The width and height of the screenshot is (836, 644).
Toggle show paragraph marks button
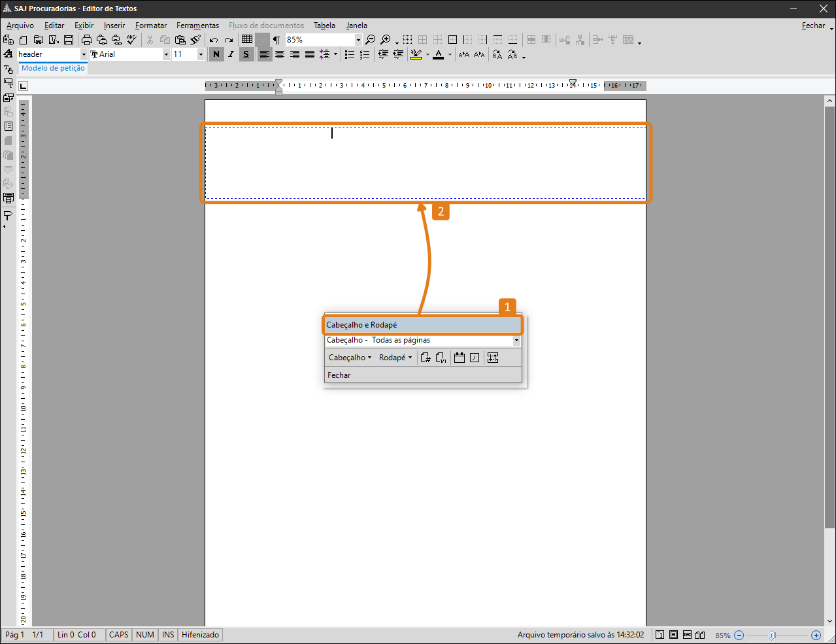click(x=276, y=40)
